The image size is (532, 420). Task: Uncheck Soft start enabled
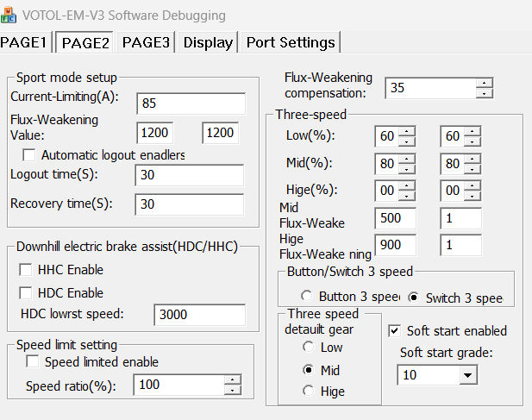(395, 330)
